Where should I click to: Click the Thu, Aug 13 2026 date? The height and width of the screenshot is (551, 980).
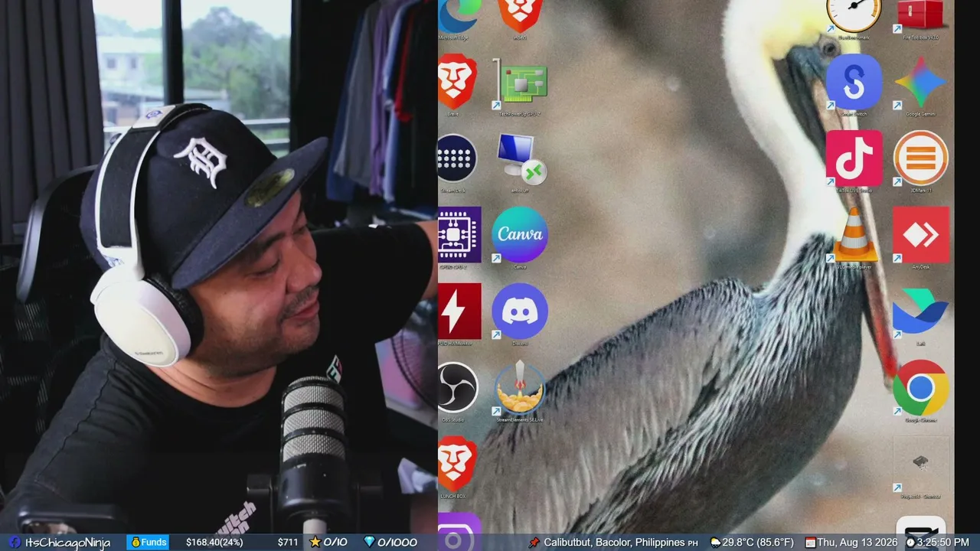click(857, 543)
